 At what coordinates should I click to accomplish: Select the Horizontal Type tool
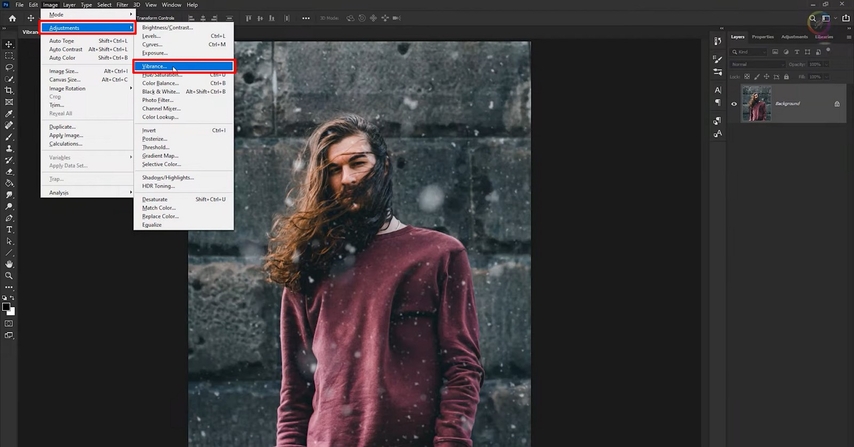point(9,229)
